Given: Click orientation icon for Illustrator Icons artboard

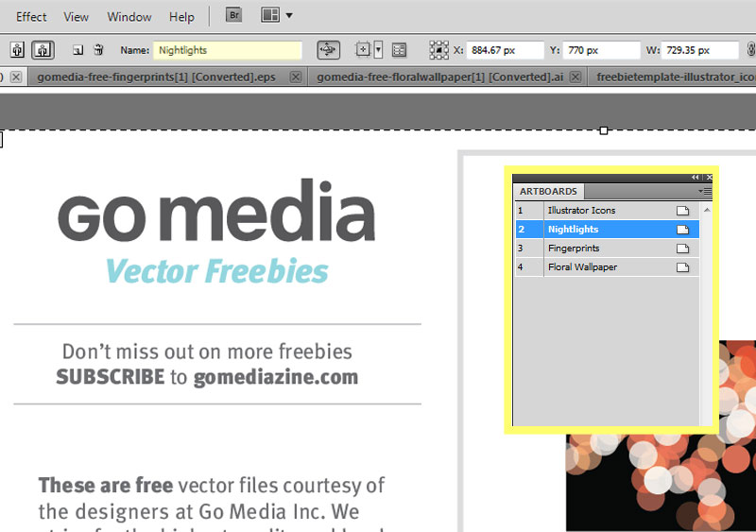Looking at the screenshot, I should pos(682,211).
